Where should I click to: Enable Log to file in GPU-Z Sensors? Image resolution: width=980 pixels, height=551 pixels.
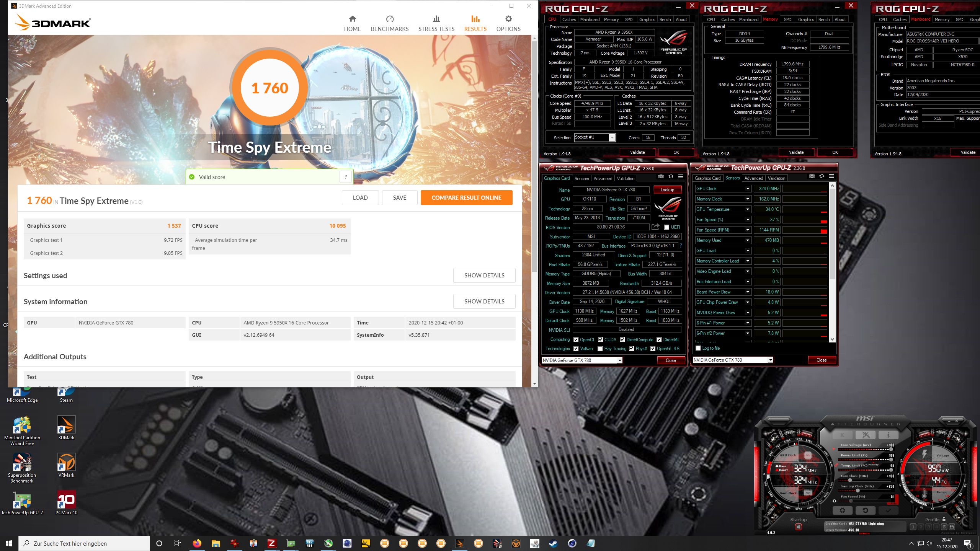(698, 348)
